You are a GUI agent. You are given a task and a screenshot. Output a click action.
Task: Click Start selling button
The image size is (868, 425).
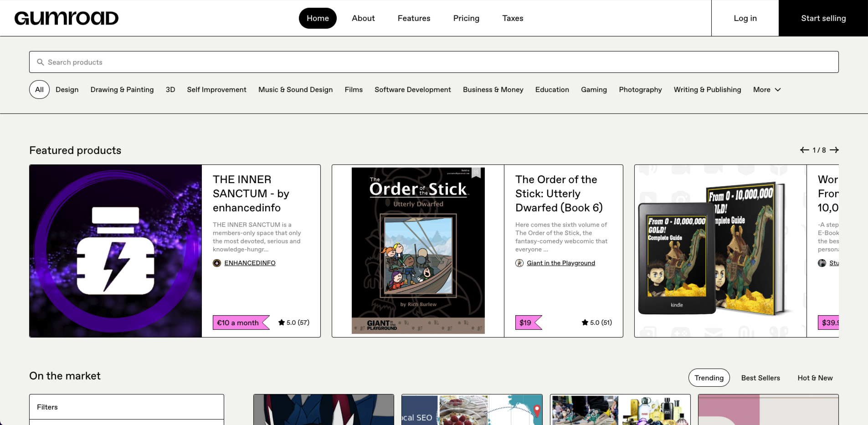823,18
